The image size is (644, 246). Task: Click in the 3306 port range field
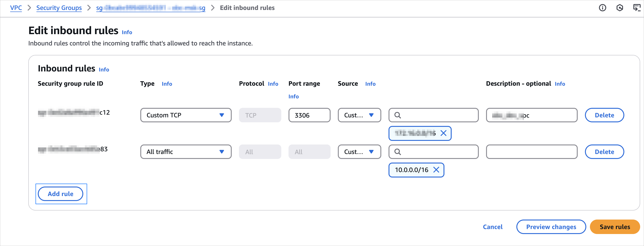point(309,115)
